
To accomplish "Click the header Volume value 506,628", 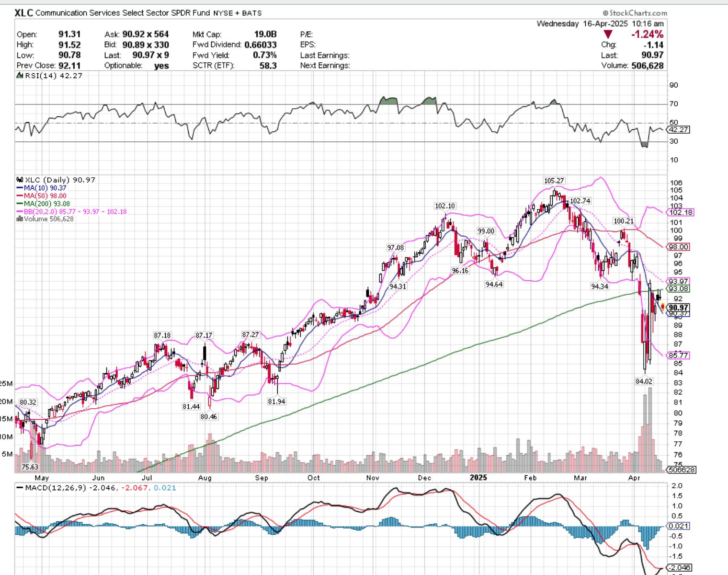I will pos(648,66).
